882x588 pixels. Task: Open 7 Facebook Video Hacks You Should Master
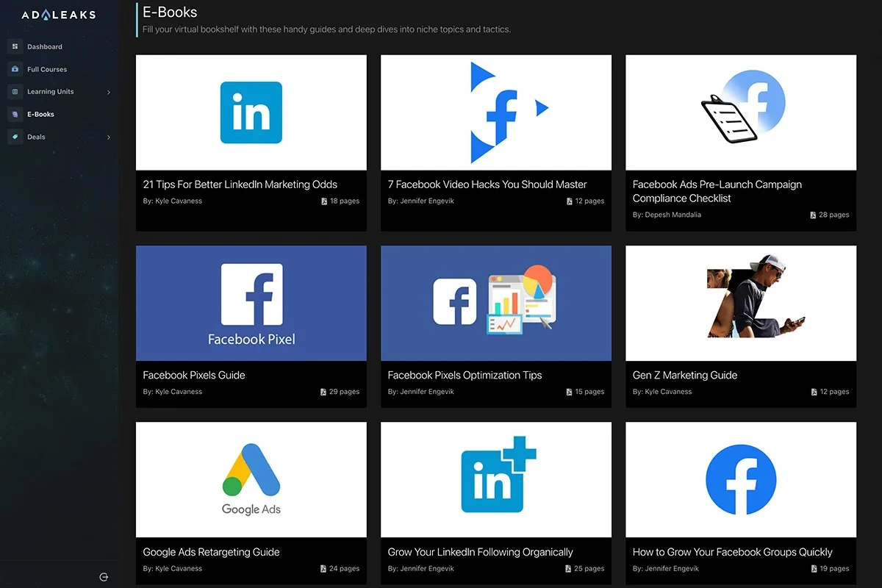[487, 184]
